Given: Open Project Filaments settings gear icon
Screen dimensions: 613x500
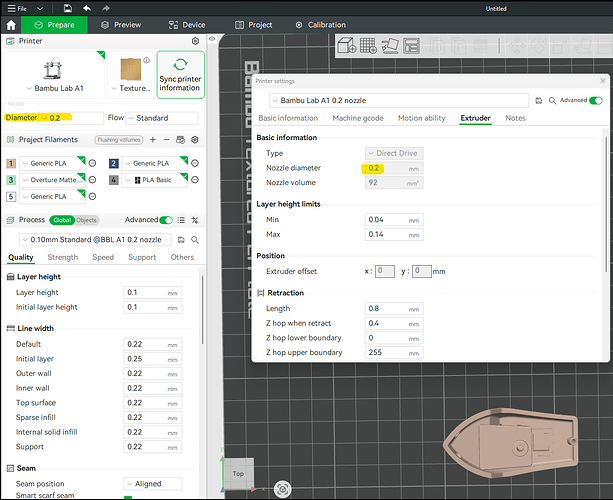Looking at the screenshot, I should [x=195, y=140].
